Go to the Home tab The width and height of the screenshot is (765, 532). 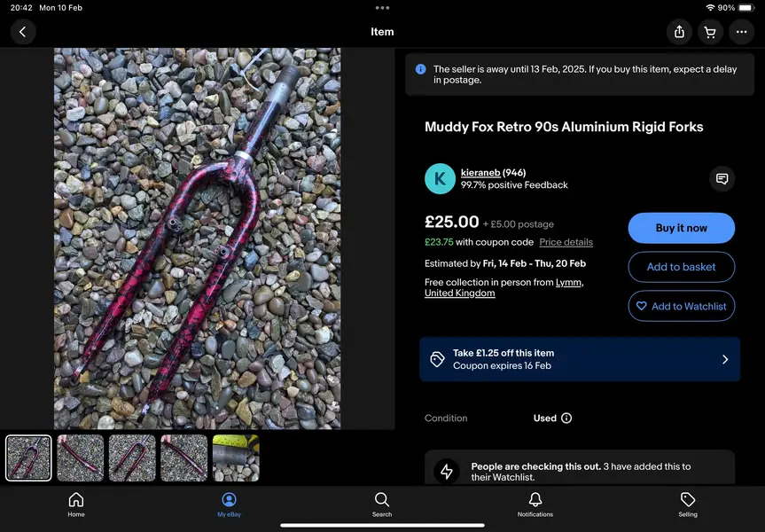(x=76, y=505)
